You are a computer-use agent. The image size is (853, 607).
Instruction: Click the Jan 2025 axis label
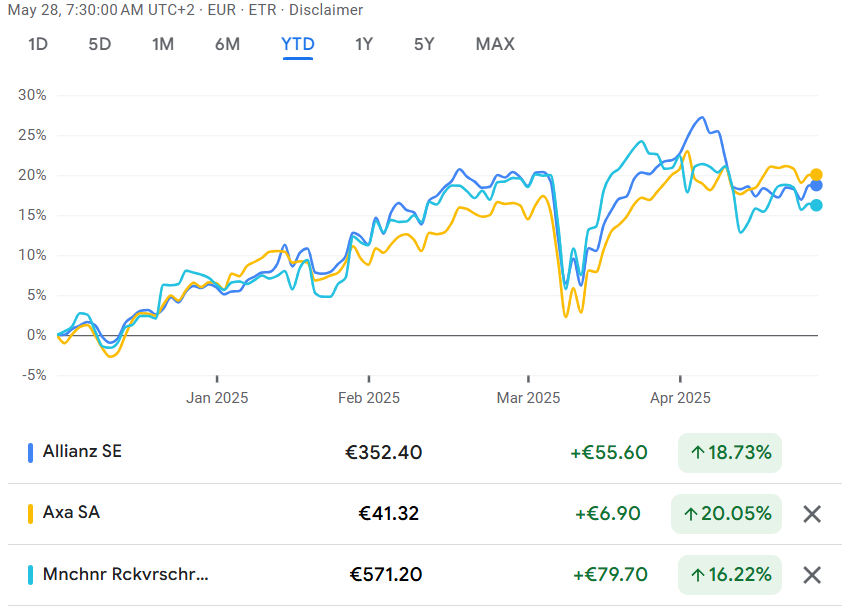(x=217, y=398)
